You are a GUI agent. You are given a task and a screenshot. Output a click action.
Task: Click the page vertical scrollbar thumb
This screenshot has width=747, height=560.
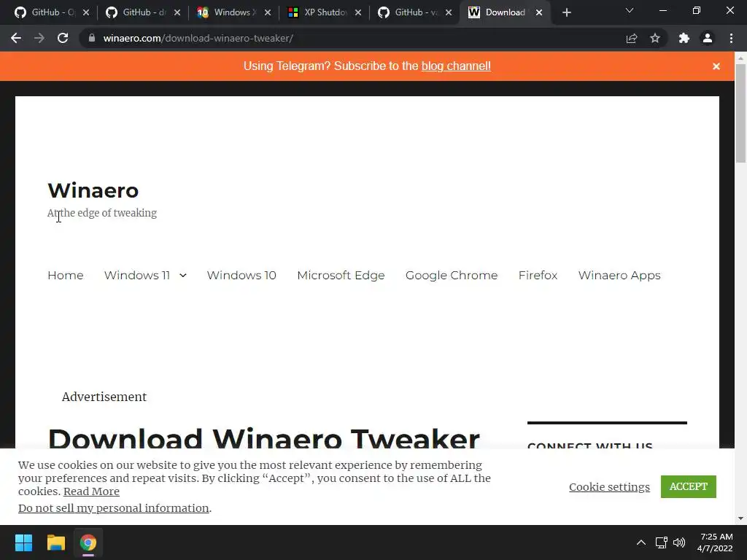coord(740,113)
